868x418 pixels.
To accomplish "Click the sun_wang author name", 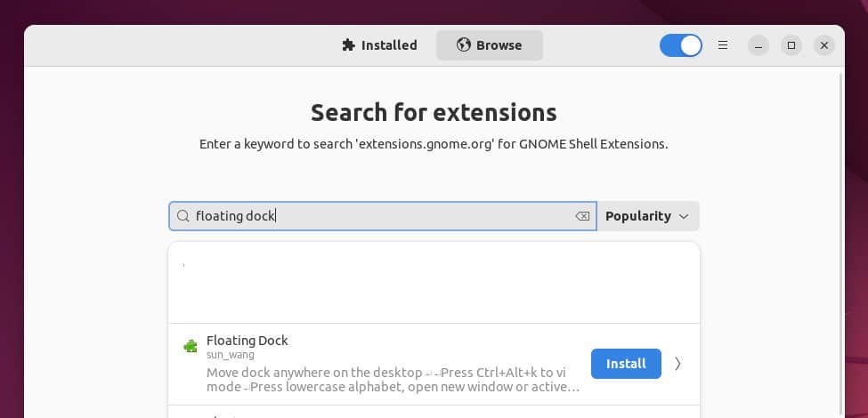I will [230, 356].
